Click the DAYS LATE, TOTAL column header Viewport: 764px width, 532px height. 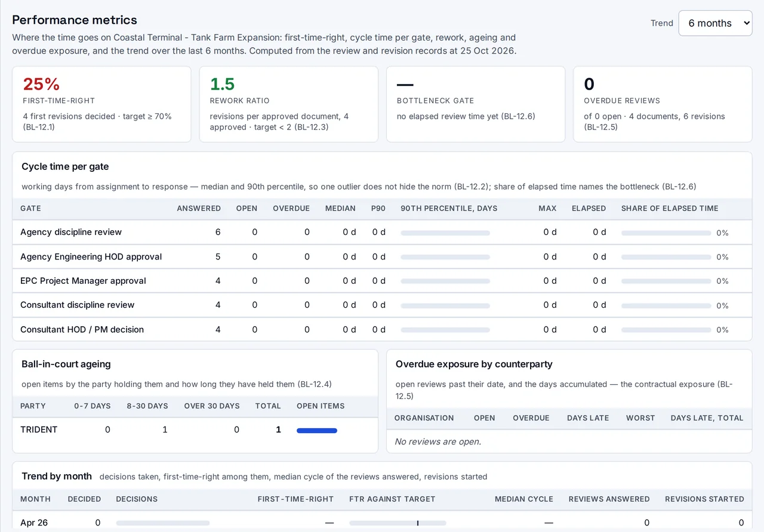coord(707,417)
